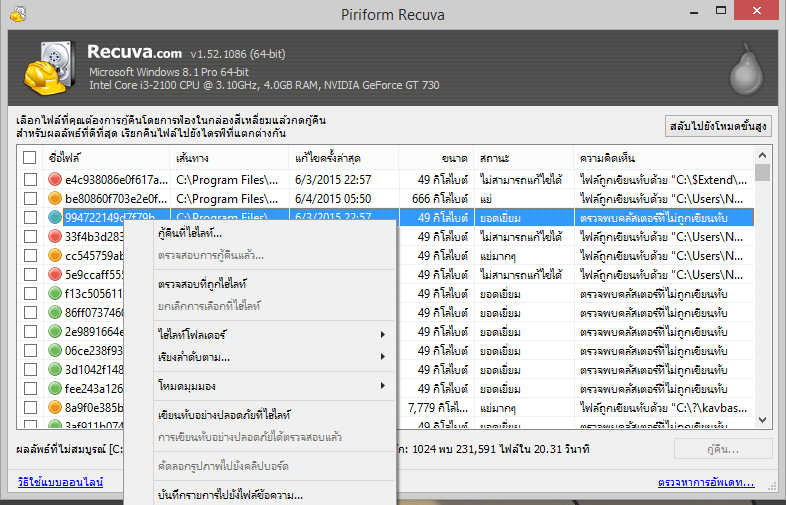
Task: Sort by แก้ไขครั้งล่าสุด column header
Action: [x=344, y=158]
